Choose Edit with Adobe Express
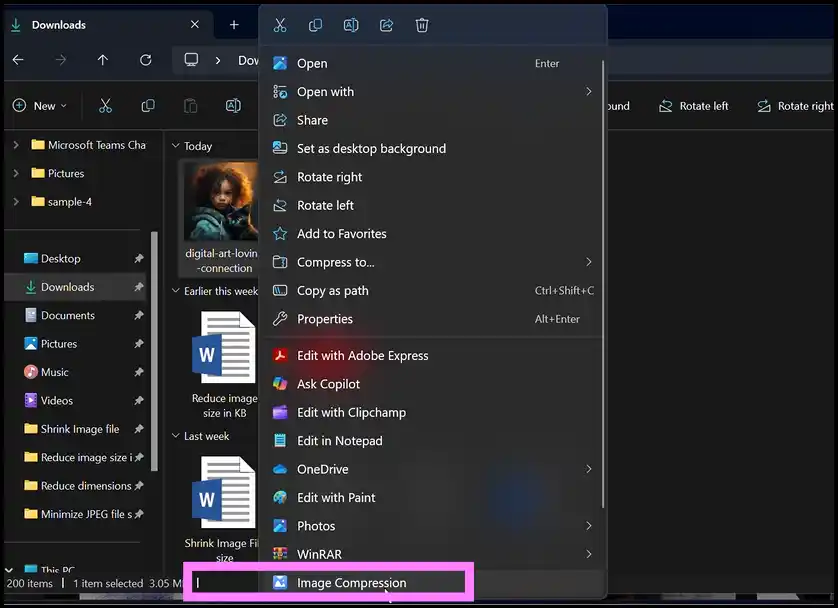Screen dimensions: 838x608 [x=433, y=355]
